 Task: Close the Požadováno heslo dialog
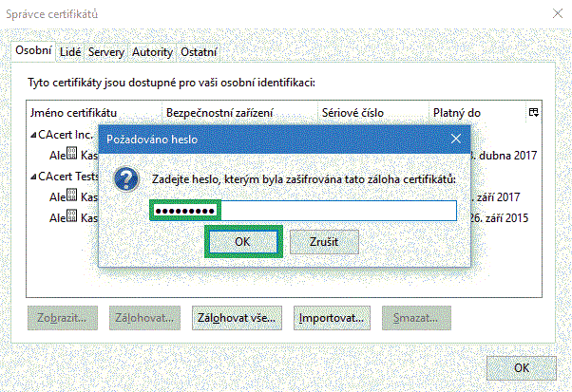(456, 139)
